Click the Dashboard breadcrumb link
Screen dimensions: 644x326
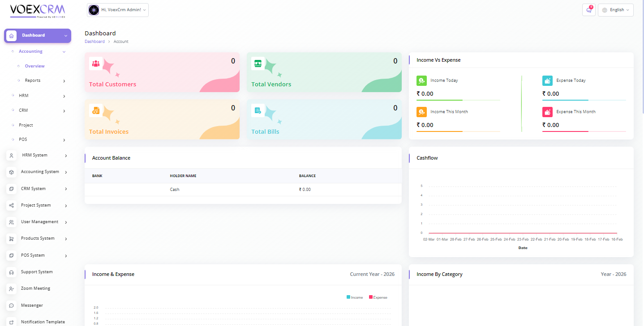[x=94, y=42]
